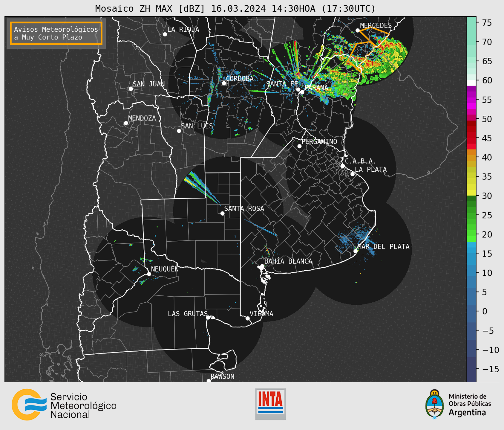Click the 60 dBZ white band on scale
The height and width of the screenshot is (430, 504).
(471, 83)
